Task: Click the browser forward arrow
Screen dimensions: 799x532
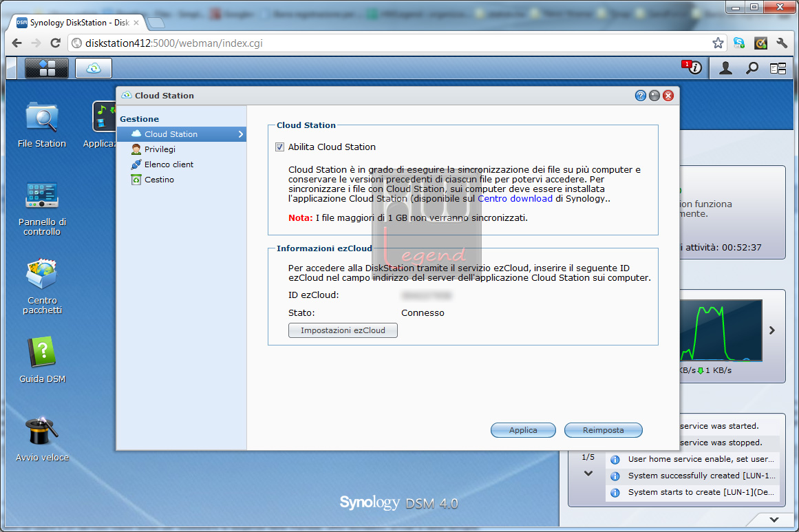Action: point(36,43)
